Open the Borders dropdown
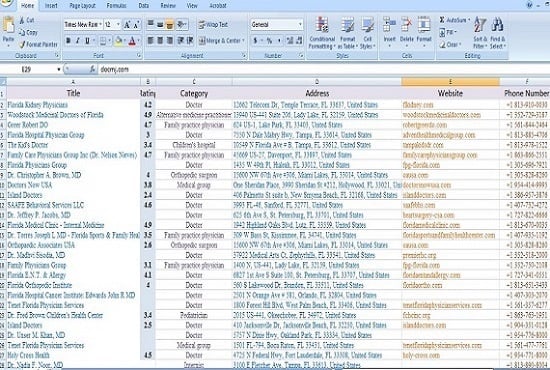 109,41
